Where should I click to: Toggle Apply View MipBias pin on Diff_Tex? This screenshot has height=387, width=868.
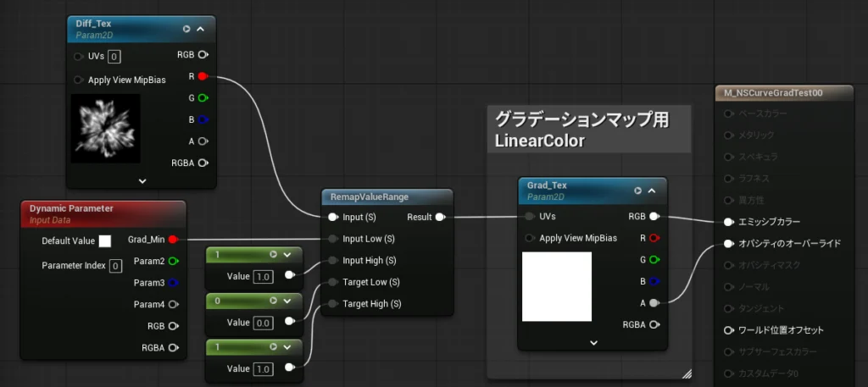pos(79,80)
